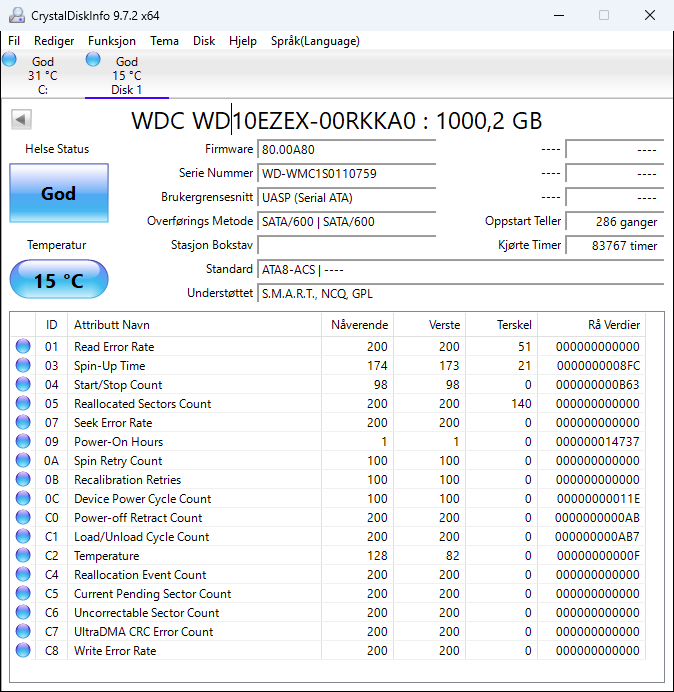The height and width of the screenshot is (692, 674).
Task: Click status icon for Seek Error Rate
Action: coord(23,422)
